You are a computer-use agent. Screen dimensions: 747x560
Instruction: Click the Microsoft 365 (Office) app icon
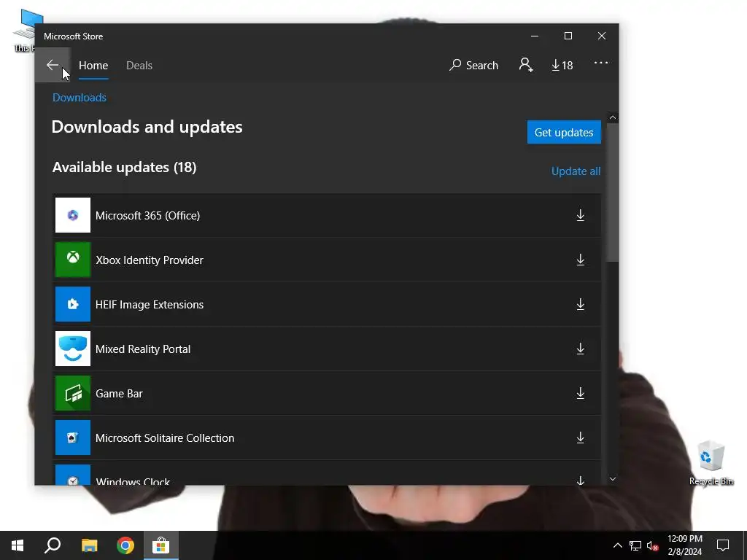pyautogui.click(x=73, y=215)
